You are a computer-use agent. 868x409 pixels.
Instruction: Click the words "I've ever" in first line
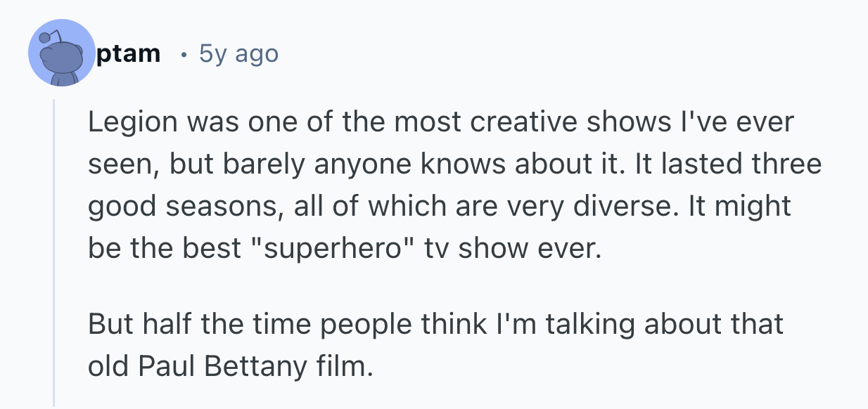[x=745, y=122]
